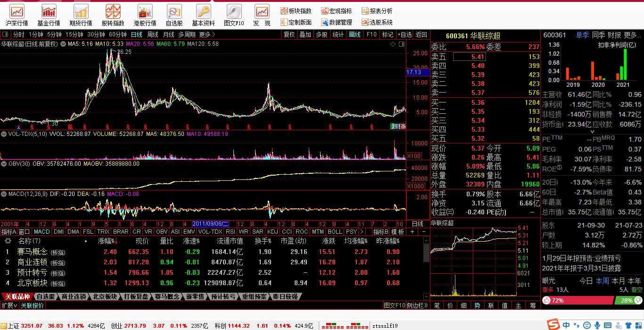Select the KDJ indicator button
This screenshot has width=644, height=330.
[x=272, y=232]
